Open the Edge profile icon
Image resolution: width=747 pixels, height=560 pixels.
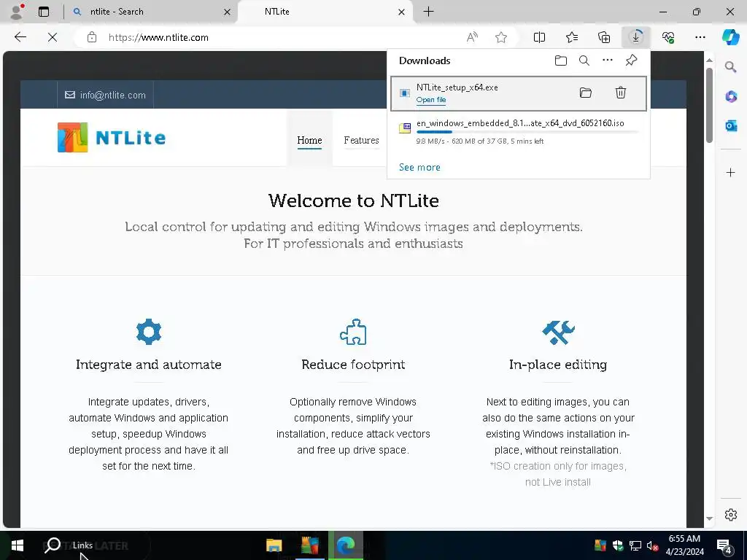pyautogui.click(x=18, y=12)
